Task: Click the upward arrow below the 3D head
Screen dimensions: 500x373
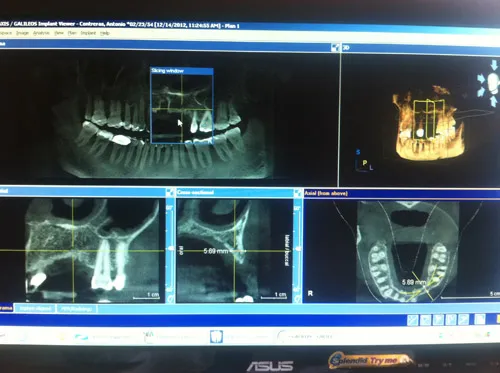Action: [494, 101]
